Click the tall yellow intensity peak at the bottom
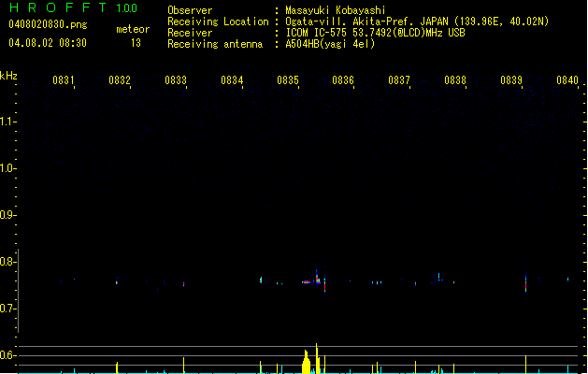Viewport: 588px width, 374px height. pos(317,358)
